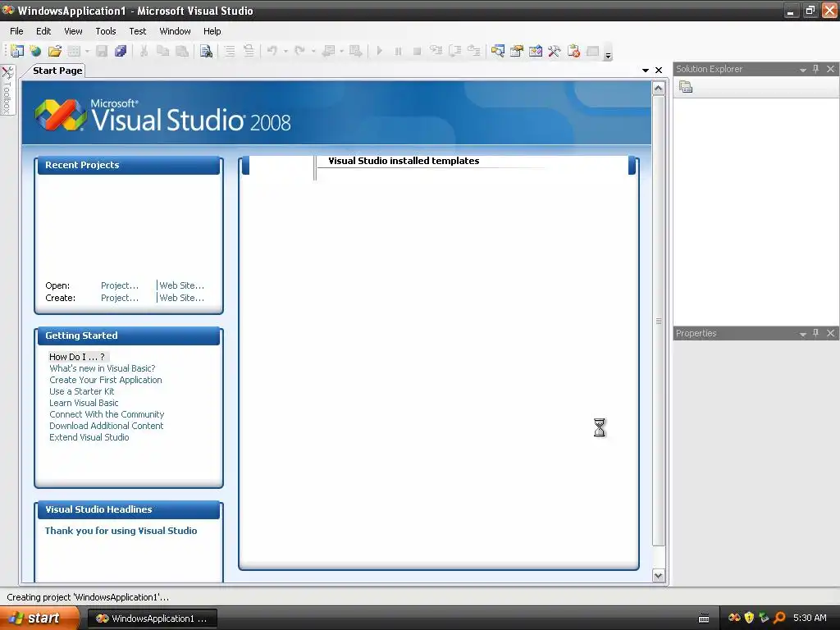The height and width of the screenshot is (630, 840).
Task: Toggle auto-hide pin on Properties panel
Action: coord(816,333)
